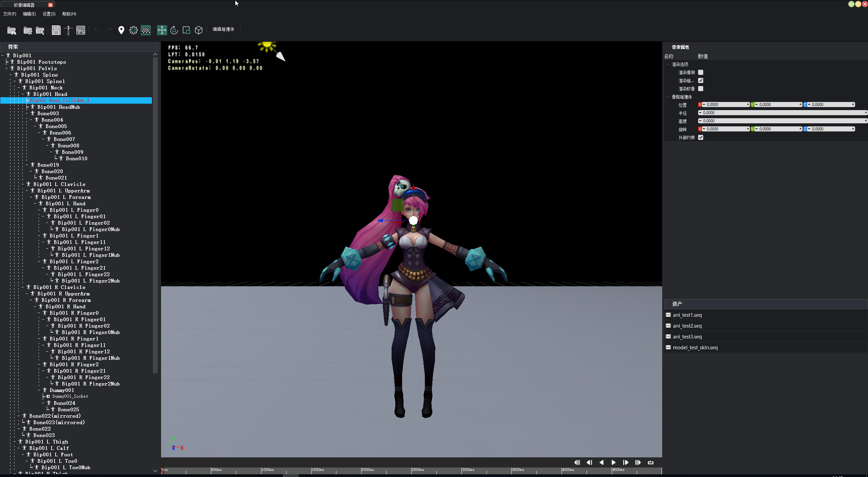Collapse the Bone003 node
868x477 pixels.
pyautogui.click(x=27, y=113)
